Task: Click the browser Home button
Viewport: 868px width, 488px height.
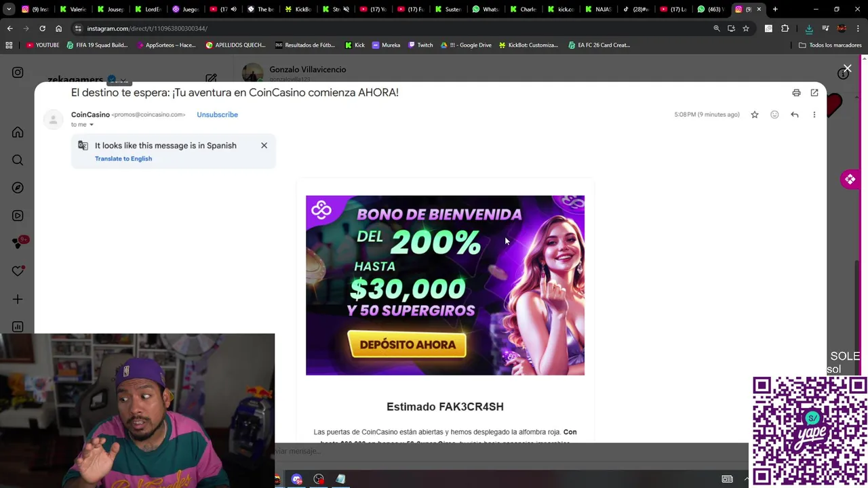Action: pyautogui.click(x=58, y=28)
